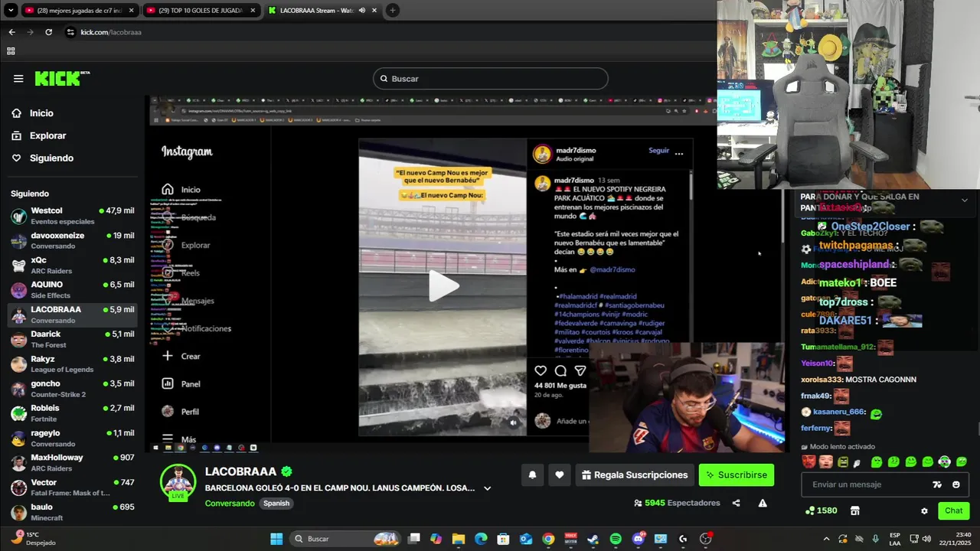The image size is (980, 551).
Task: Open goncho channel in following list
Action: pyautogui.click(x=73, y=389)
